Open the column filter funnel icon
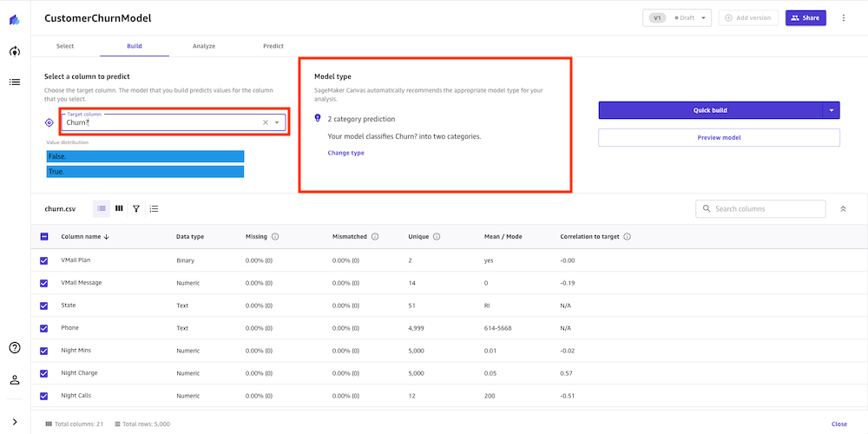Viewport: 868px width, 434px height. 136,208
